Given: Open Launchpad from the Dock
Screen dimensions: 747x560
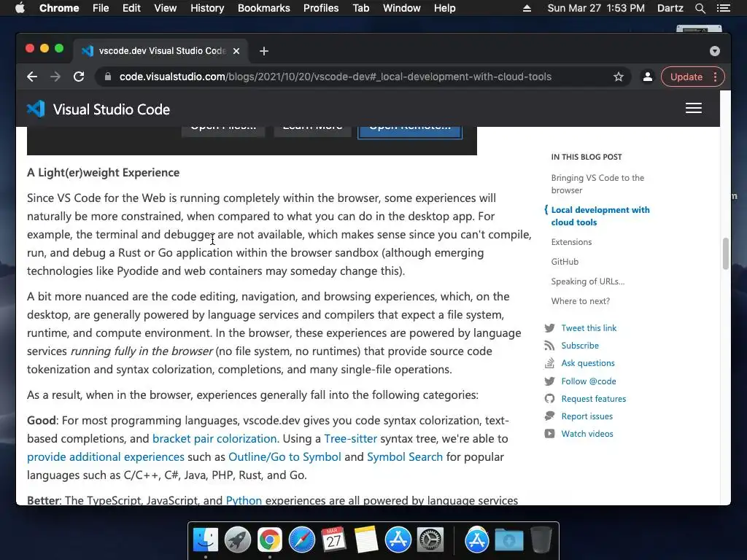Looking at the screenshot, I should (238, 540).
